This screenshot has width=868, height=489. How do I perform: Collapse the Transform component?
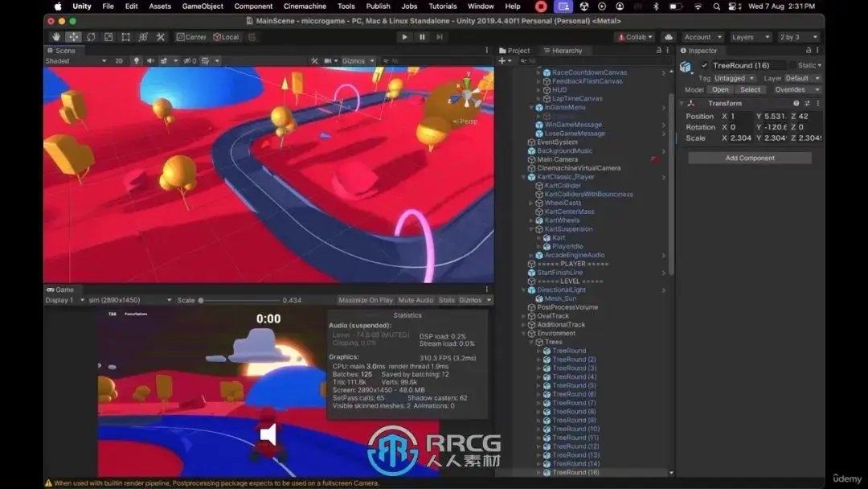coord(682,104)
